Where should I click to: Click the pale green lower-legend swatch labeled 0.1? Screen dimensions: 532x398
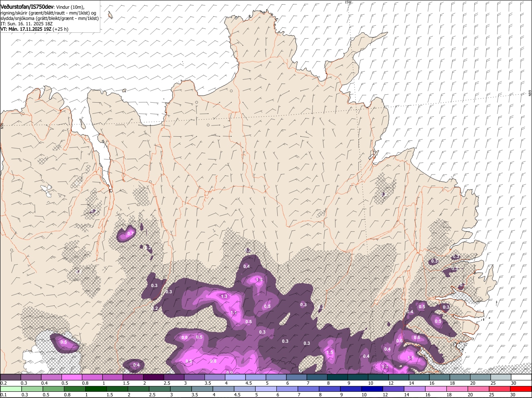(11, 389)
